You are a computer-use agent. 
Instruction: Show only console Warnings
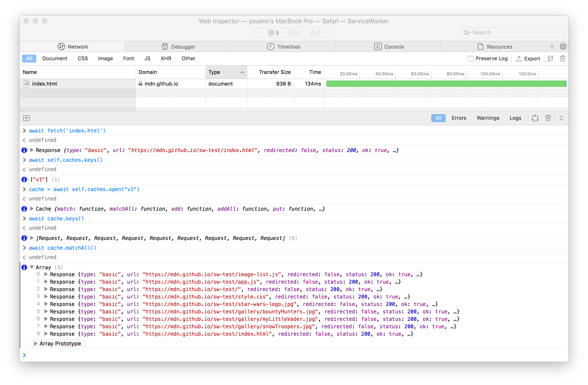click(x=488, y=118)
